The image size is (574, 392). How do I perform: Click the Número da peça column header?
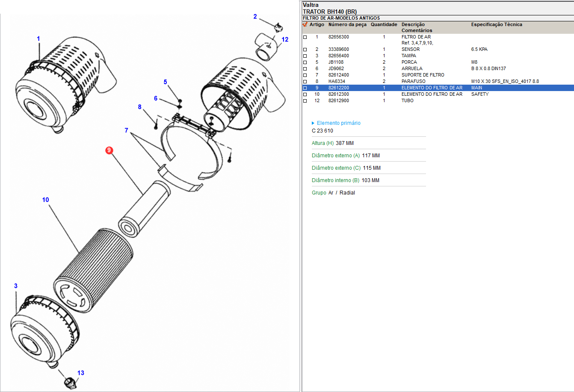point(347,25)
